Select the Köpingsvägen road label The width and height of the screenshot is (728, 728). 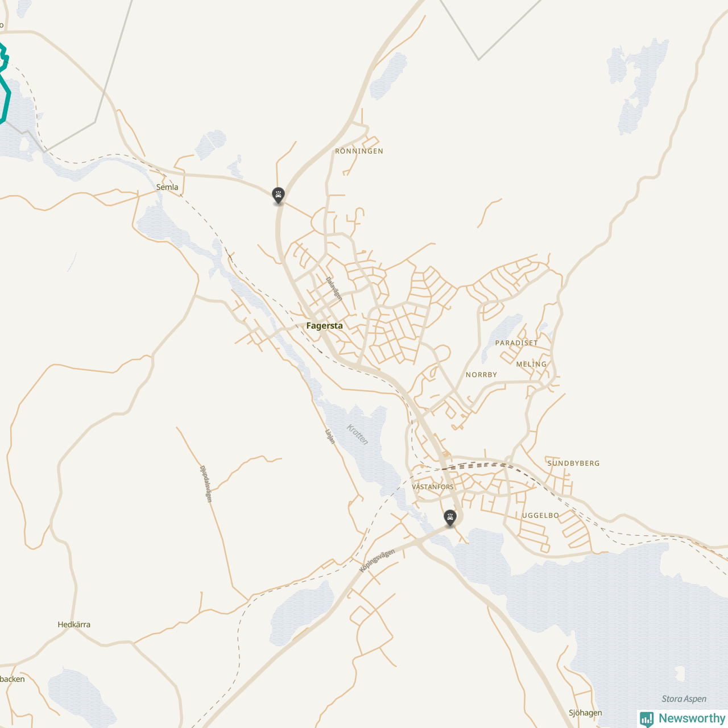point(377,561)
